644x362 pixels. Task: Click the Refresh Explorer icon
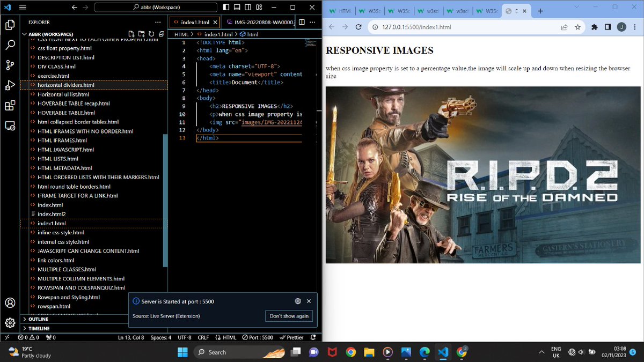[151, 34]
